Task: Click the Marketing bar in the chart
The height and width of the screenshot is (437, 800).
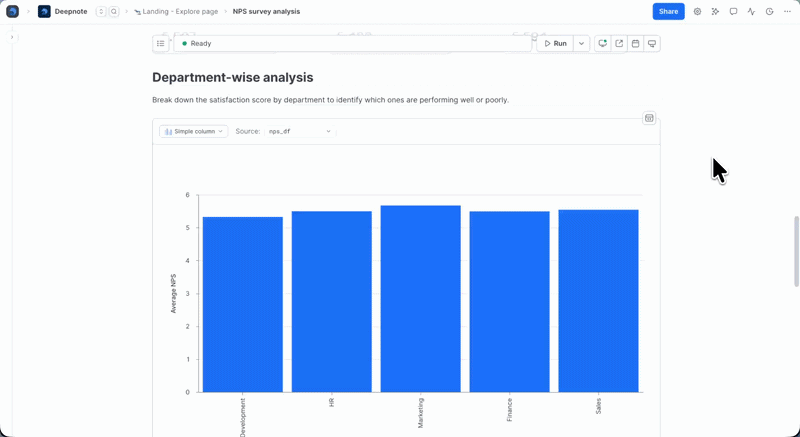Action: tap(420, 299)
